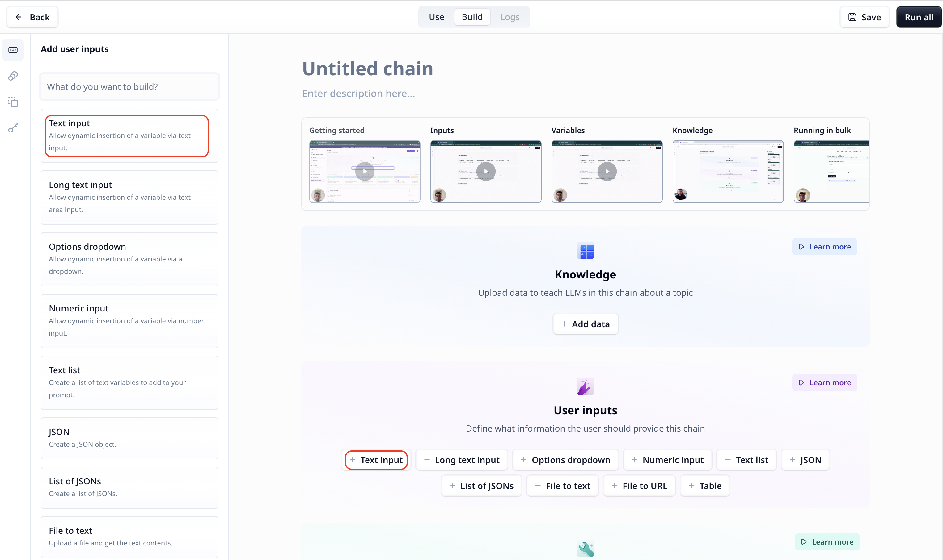Click the Save button
The image size is (943, 560).
tap(864, 17)
